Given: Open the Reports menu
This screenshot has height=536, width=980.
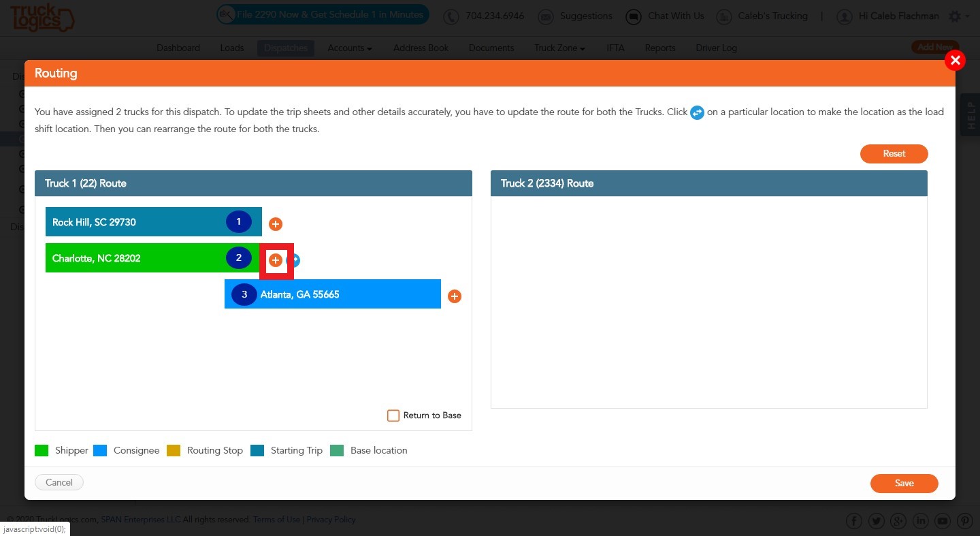Looking at the screenshot, I should (x=660, y=48).
